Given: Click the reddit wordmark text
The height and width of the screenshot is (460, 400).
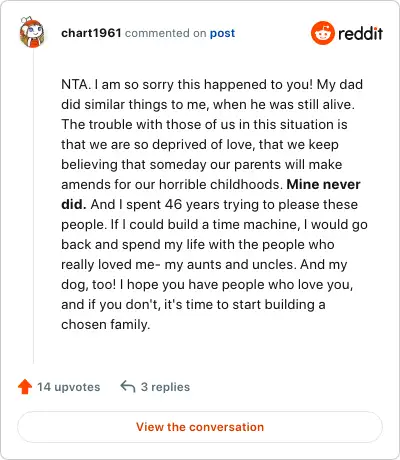Looking at the screenshot, I should pos(360,33).
